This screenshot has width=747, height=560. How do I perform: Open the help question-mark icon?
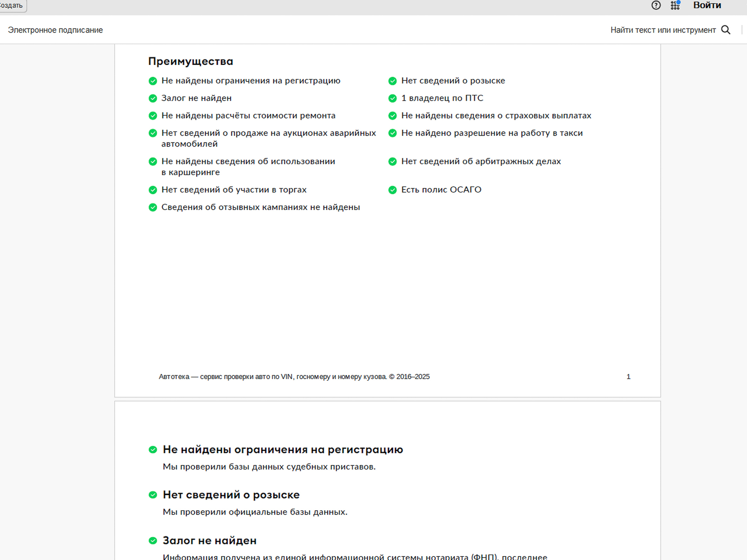click(x=656, y=5)
